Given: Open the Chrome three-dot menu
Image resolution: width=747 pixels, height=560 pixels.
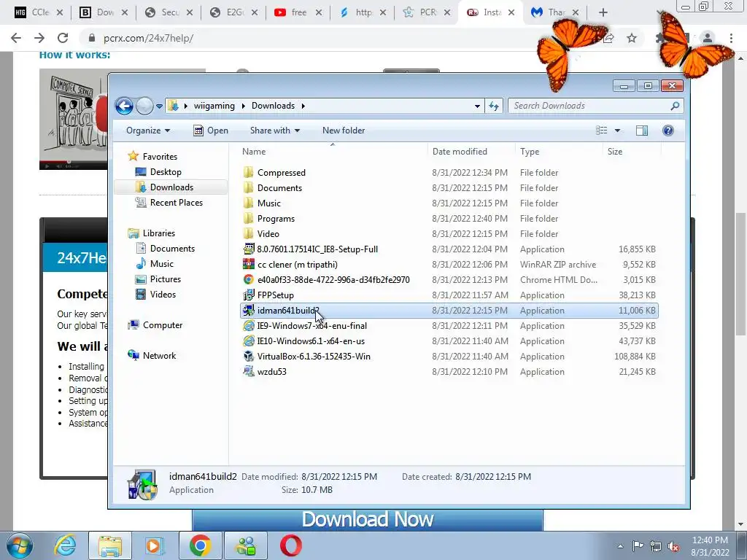Looking at the screenshot, I should (x=731, y=38).
